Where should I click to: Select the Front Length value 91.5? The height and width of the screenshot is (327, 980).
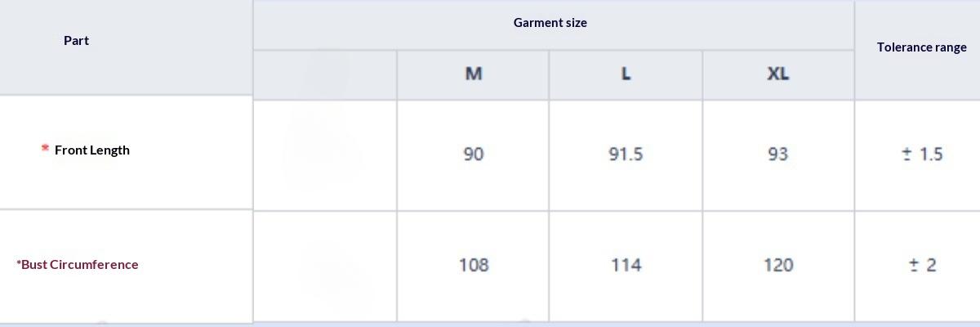pos(626,155)
